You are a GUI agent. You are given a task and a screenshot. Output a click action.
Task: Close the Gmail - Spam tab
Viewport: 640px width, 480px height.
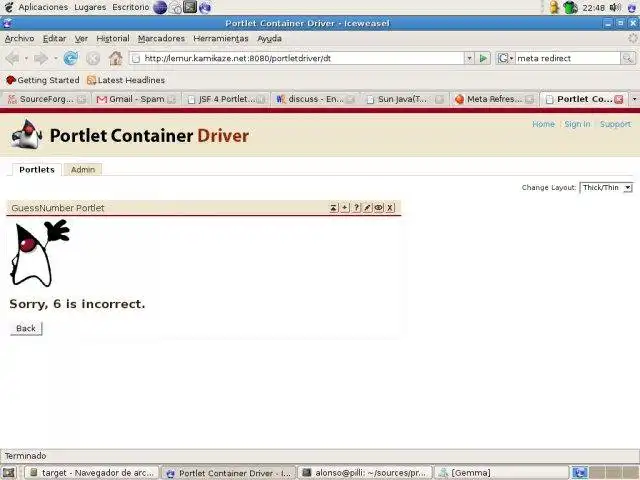click(x=171, y=99)
